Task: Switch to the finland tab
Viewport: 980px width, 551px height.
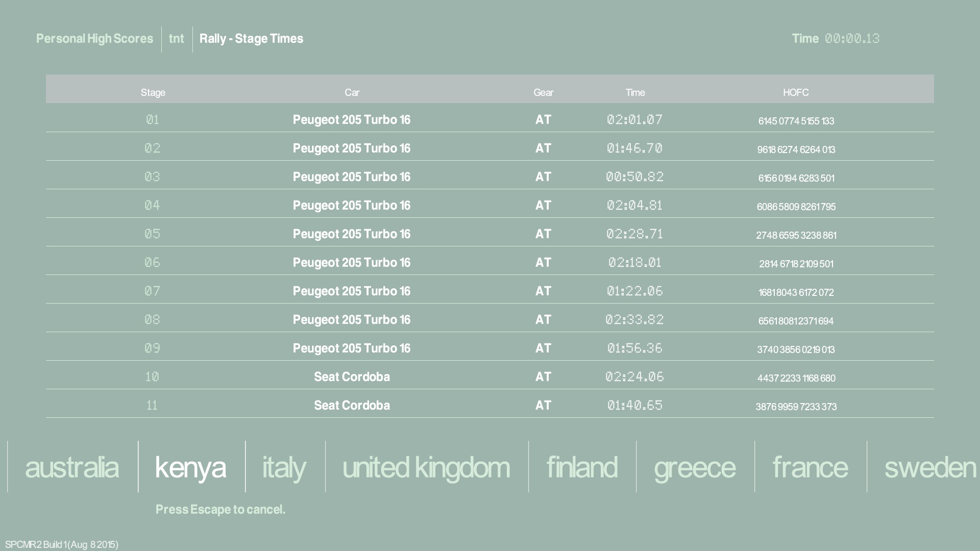Action: click(x=582, y=467)
